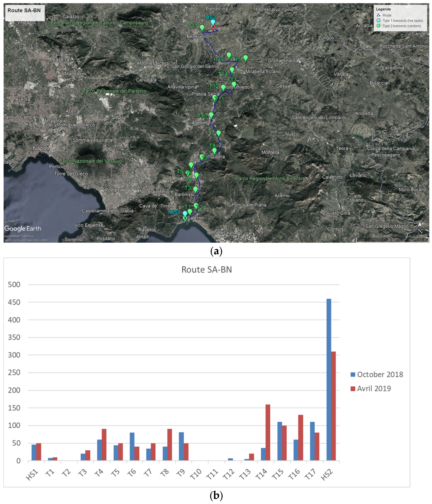This screenshot has height=504, width=432.
Task: Click the Type 1 transects cyan swatch
Action: tap(379, 20)
